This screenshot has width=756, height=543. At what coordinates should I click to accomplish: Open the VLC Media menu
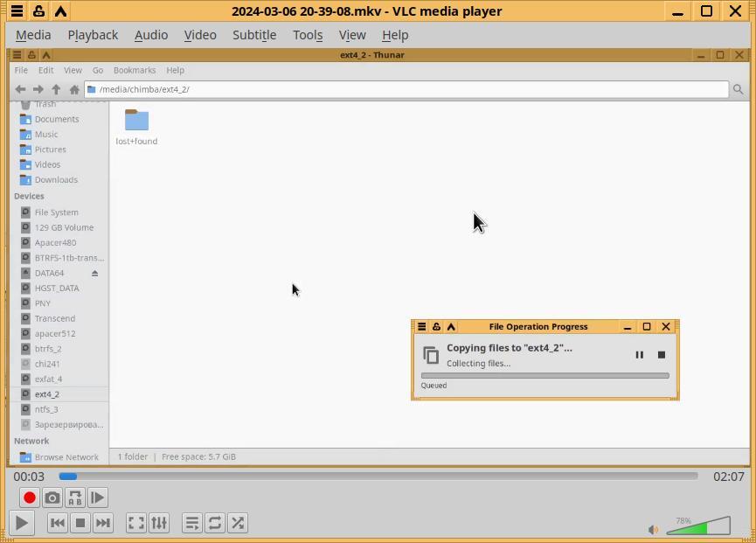[33, 35]
